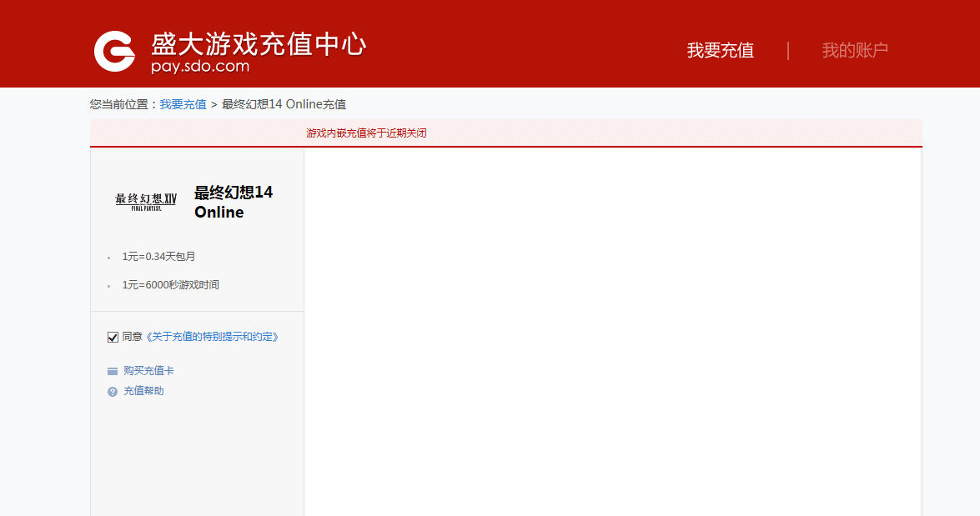
Task: Click the question mark help icon
Action: point(113,392)
